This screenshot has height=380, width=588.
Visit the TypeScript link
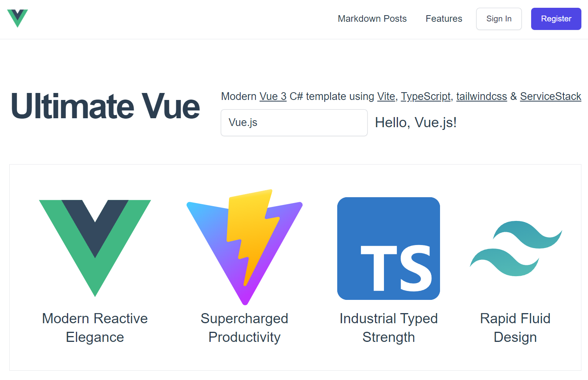pos(426,96)
